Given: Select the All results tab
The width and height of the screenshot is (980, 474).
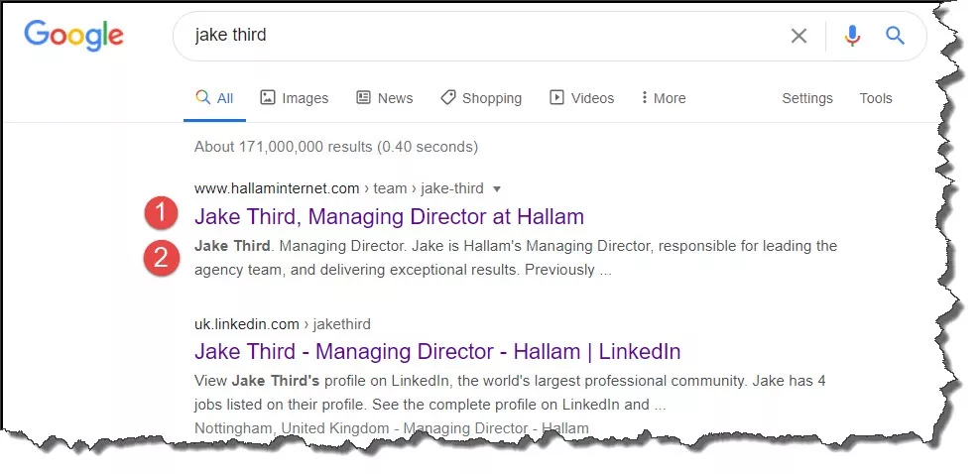Looking at the screenshot, I should (214, 98).
